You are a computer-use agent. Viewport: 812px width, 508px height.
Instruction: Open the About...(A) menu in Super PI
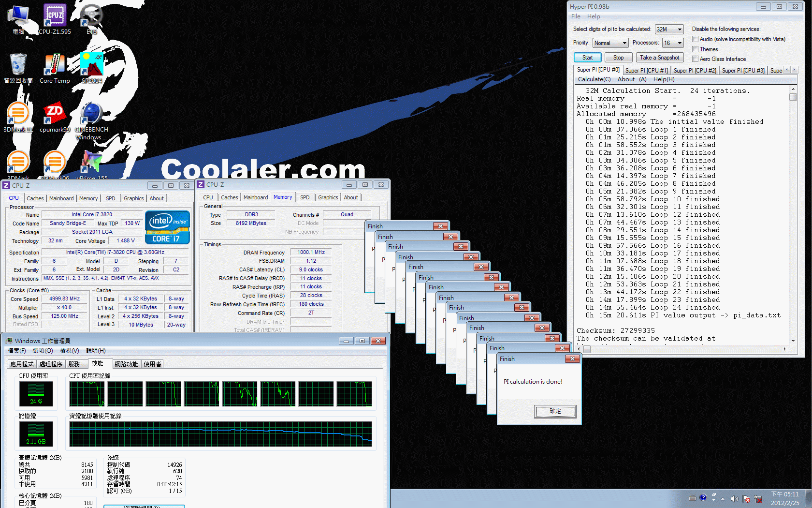632,79
